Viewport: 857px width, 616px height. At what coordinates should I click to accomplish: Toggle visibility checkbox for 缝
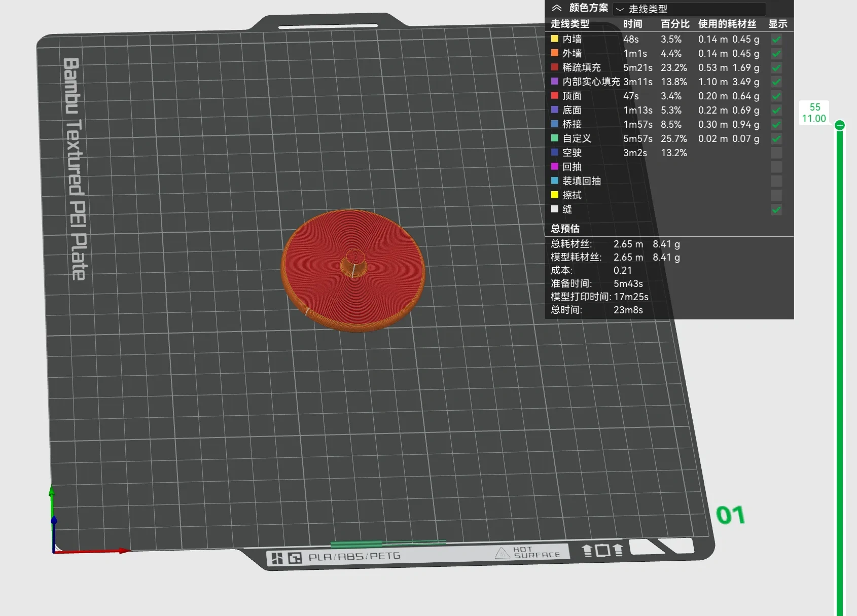pos(776,209)
